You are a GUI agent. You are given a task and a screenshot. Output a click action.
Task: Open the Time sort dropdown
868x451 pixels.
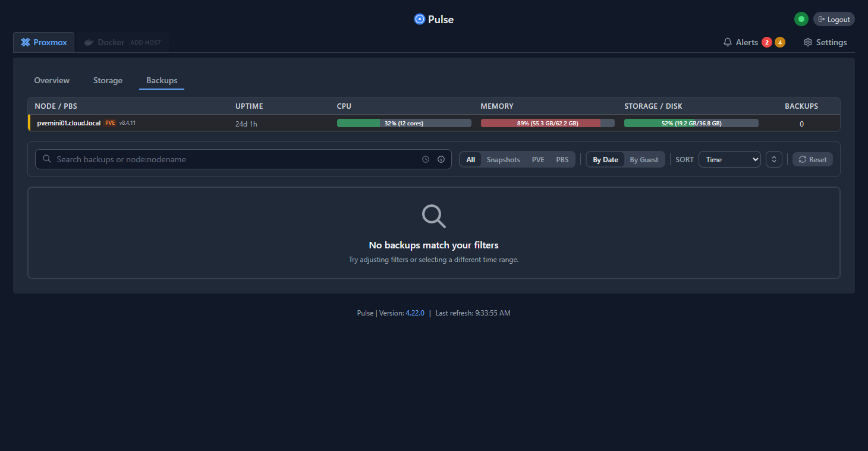click(x=729, y=159)
